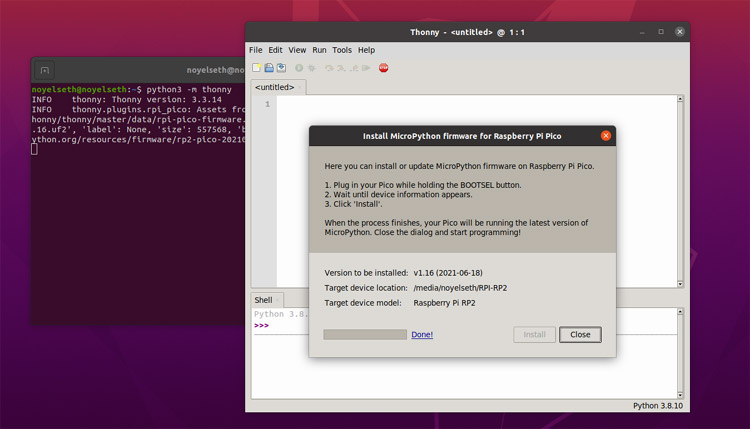Close the firmware install dialog with its red X
The width and height of the screenshot is (750, 429).
pos(606,136)
